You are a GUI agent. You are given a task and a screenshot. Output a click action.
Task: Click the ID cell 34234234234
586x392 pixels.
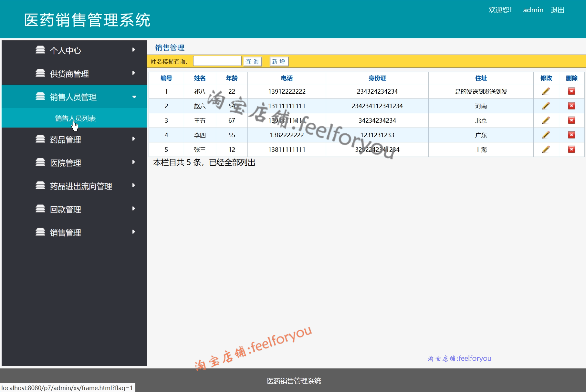coord(377,120)
